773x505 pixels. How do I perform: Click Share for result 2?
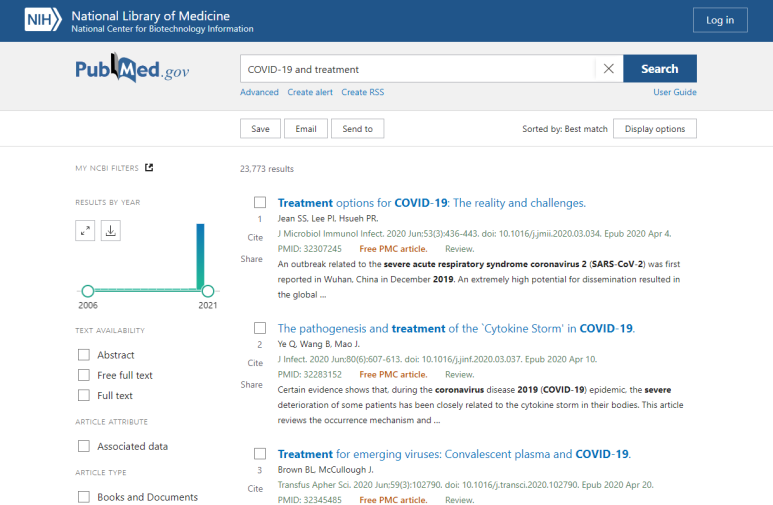point(251,385)
